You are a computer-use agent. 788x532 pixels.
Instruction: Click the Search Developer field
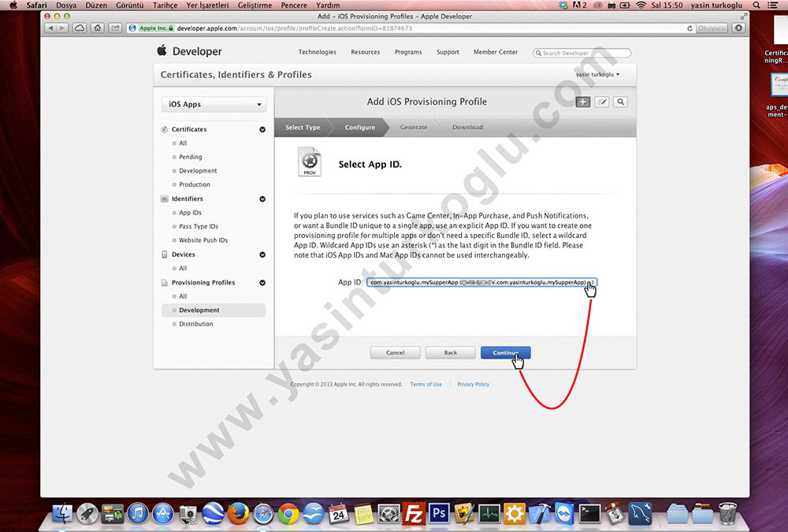[x=582, y=53]
